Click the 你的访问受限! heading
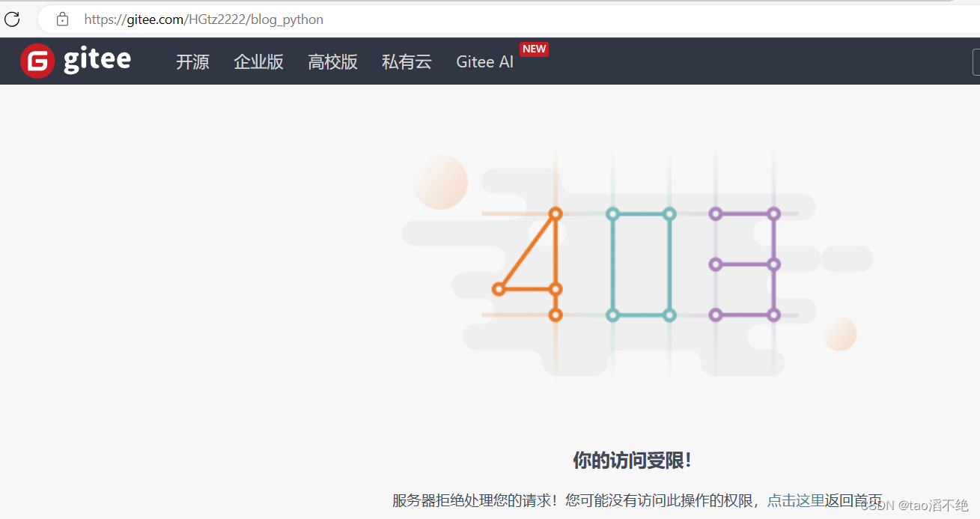Image resolution: width=980 pixels, height=519 pixels. point(633,460)
